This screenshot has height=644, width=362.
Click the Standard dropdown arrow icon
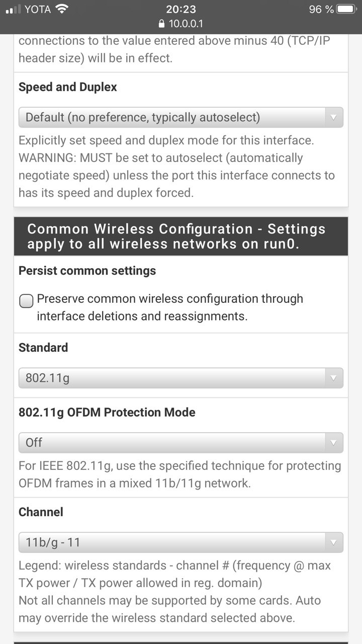[x=333, y=378]
